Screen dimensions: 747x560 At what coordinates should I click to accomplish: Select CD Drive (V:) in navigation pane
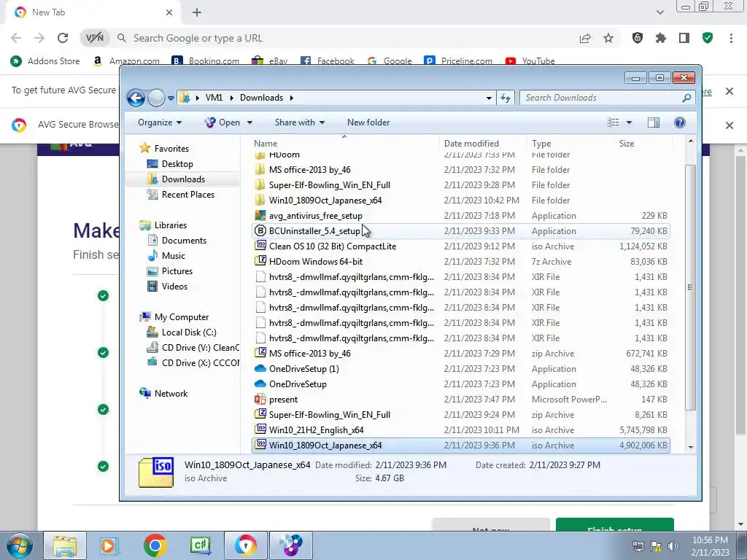tap(193, 348)
